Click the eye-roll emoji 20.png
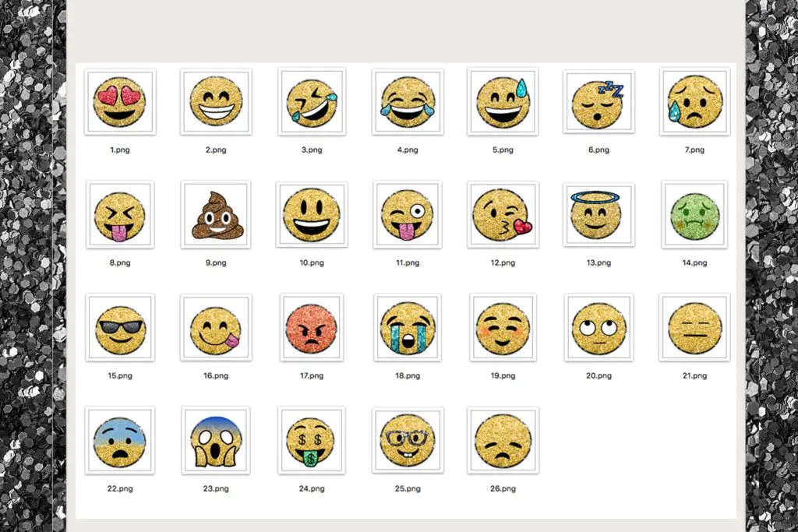The height and width of the screenshot is (532, 798). pos(598,328)
